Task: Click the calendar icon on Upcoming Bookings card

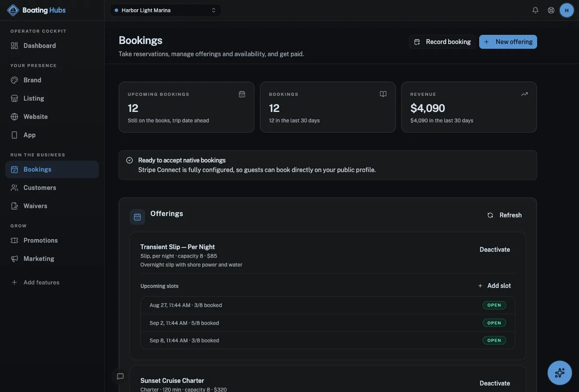Action: point(242,94)
